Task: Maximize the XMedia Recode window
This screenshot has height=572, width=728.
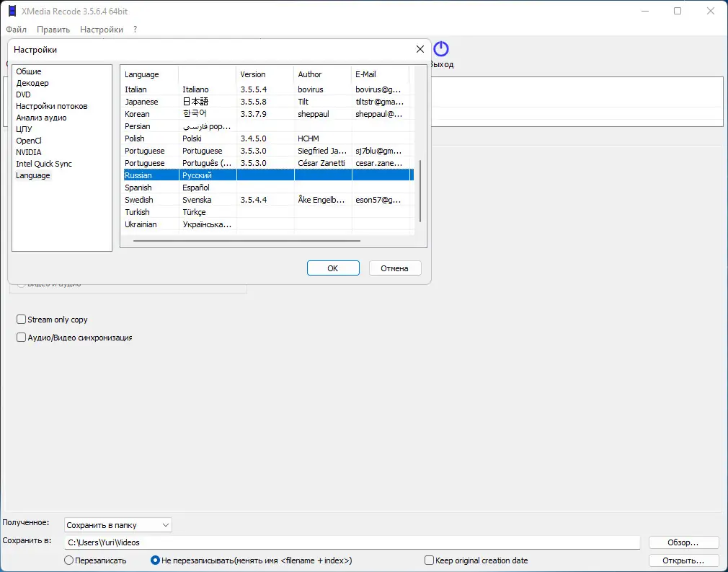Action: pos(678,11)
